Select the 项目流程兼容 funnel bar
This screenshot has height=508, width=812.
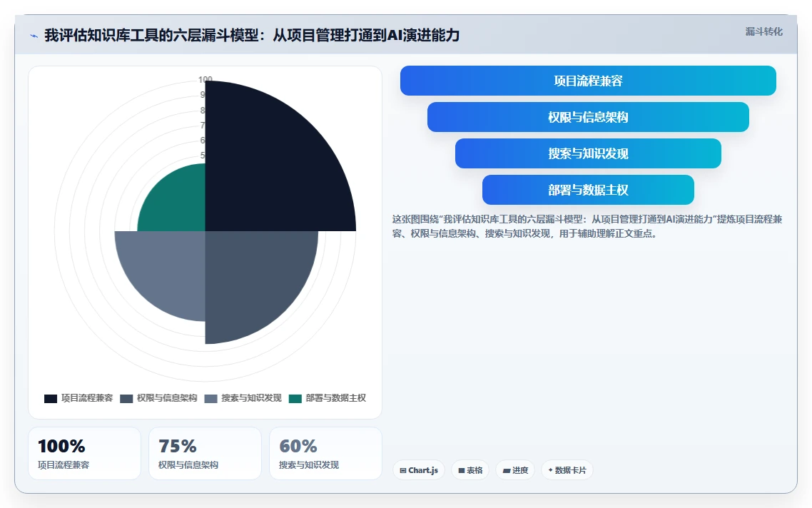pos(588,81)
